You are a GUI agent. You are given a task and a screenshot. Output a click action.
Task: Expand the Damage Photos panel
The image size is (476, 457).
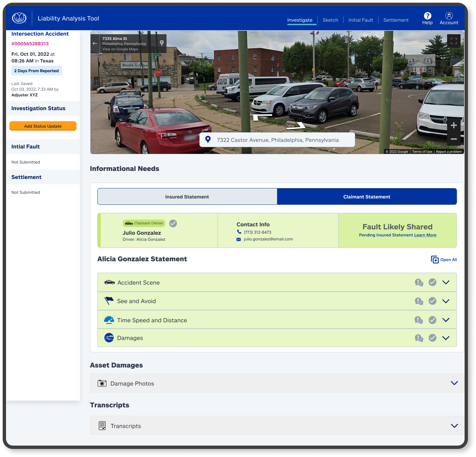click(x=454, y=383)
